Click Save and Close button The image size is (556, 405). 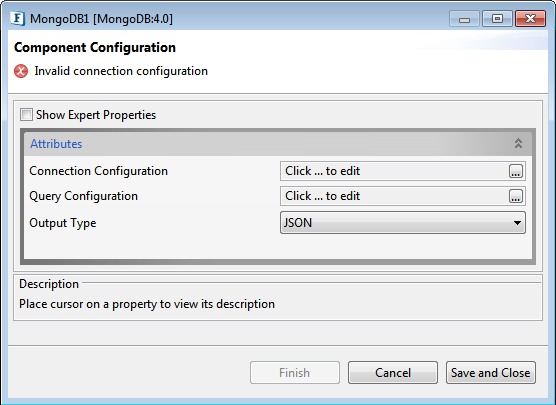click(x=490, y=372)
